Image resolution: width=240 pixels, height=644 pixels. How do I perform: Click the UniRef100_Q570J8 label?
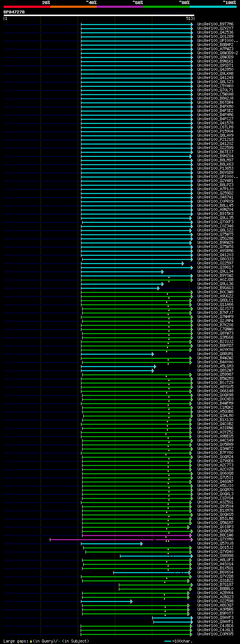(x=215, y=544)
